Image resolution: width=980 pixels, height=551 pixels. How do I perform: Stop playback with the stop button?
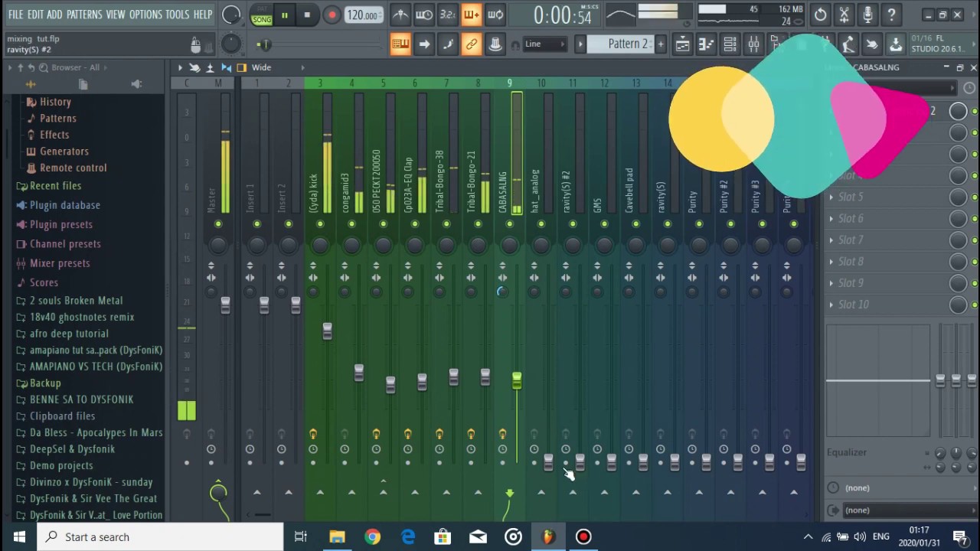[307, 15]
